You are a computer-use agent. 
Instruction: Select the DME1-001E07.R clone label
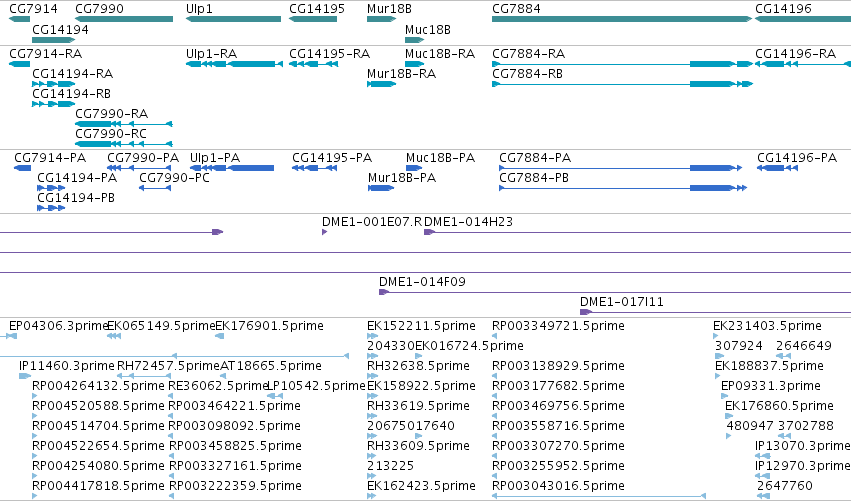(x=372, y=222)
